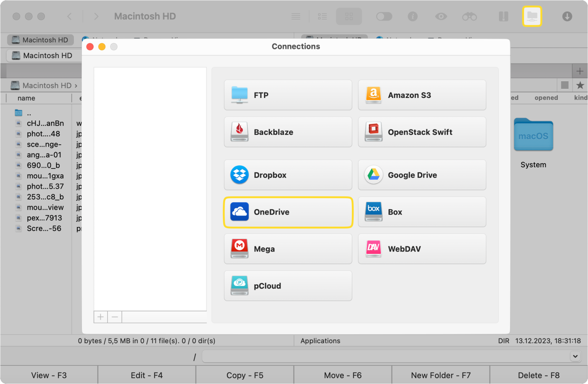Select the highlighted network connections toolbar icon
This screenshot has width=588, height=384.
coord(532,16)
